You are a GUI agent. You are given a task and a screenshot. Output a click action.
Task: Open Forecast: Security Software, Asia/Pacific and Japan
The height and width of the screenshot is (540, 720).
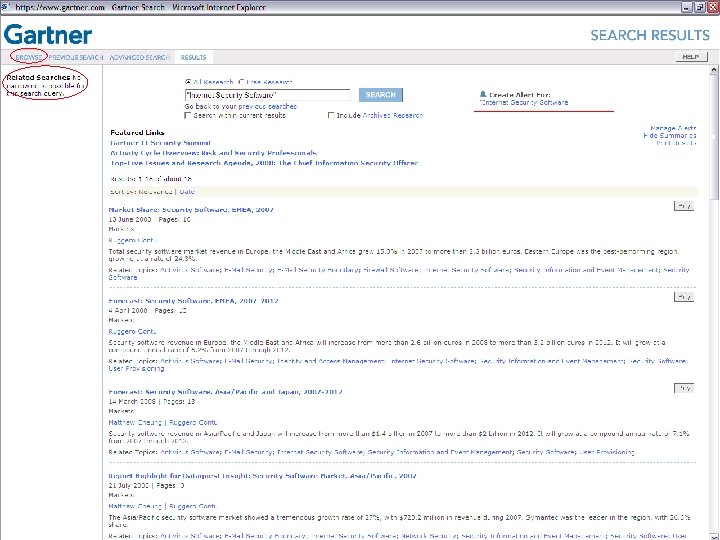(x=225, y=392)
